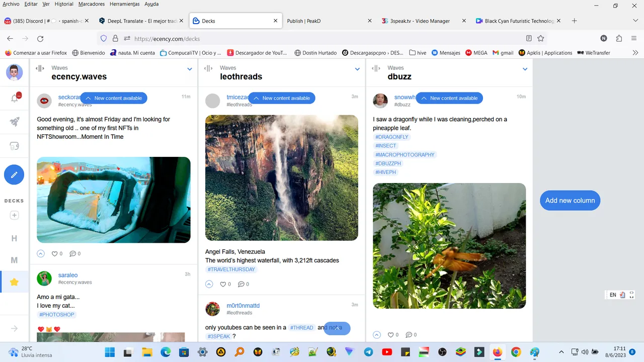The width and height of the screenshot is (644, 362).
Task: Click the rocket icon in Ecency sidebar
Action: tap(15, 122)
